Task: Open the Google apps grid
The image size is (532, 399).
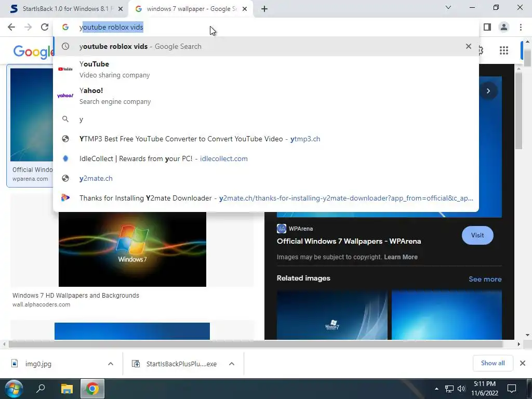Action: (x=504, y=50)
